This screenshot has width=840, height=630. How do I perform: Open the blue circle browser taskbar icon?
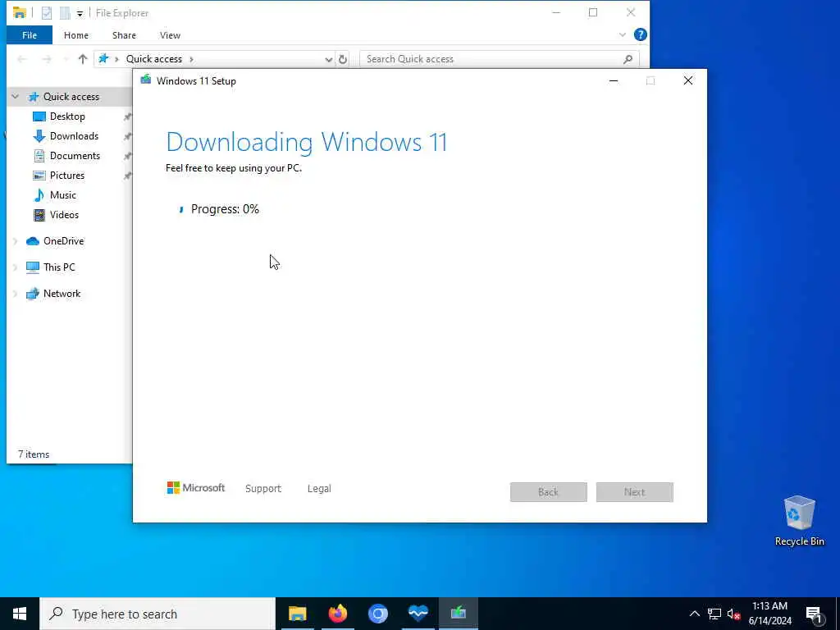tap(377, 614)
